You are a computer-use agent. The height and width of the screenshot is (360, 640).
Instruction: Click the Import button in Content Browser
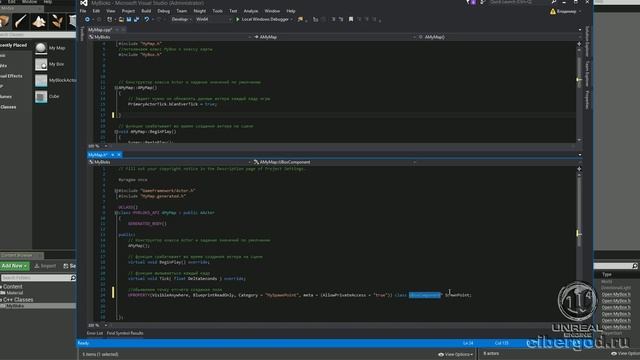pos(45,266)
